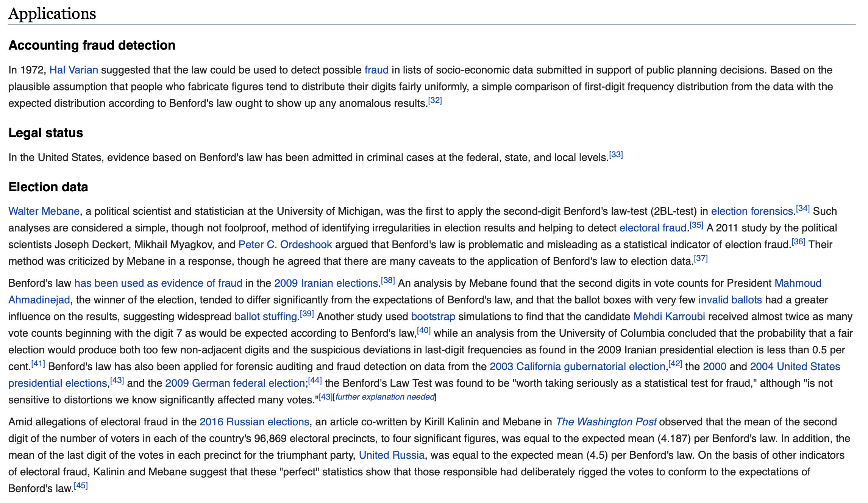Open citation reference [42]

(x=675, y=364)
